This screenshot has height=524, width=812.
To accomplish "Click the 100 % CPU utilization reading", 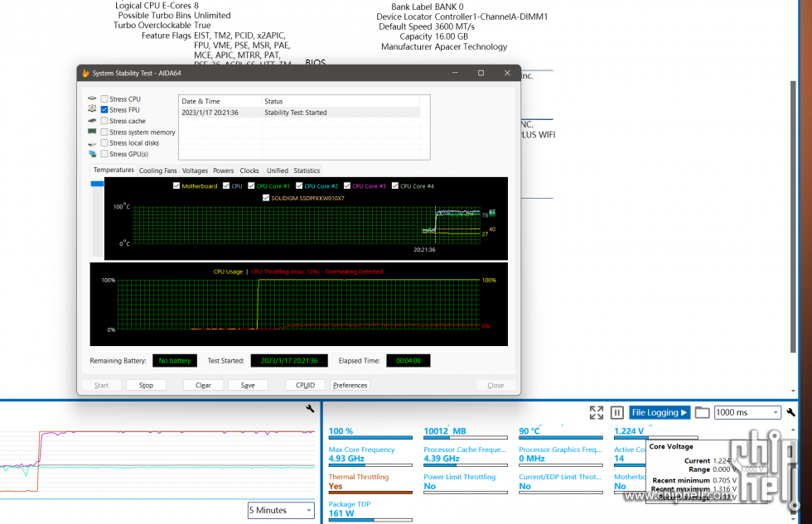I will click(341, 431).
